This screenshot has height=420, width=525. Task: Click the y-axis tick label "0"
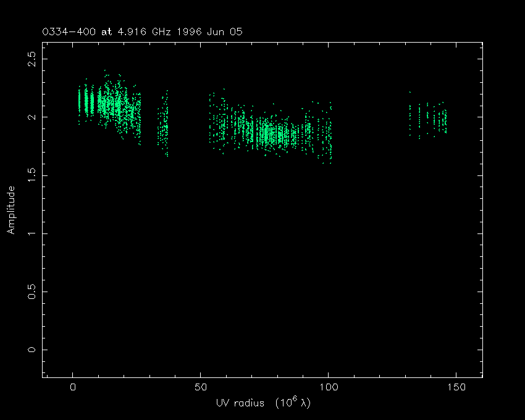[x=33, y=350]
